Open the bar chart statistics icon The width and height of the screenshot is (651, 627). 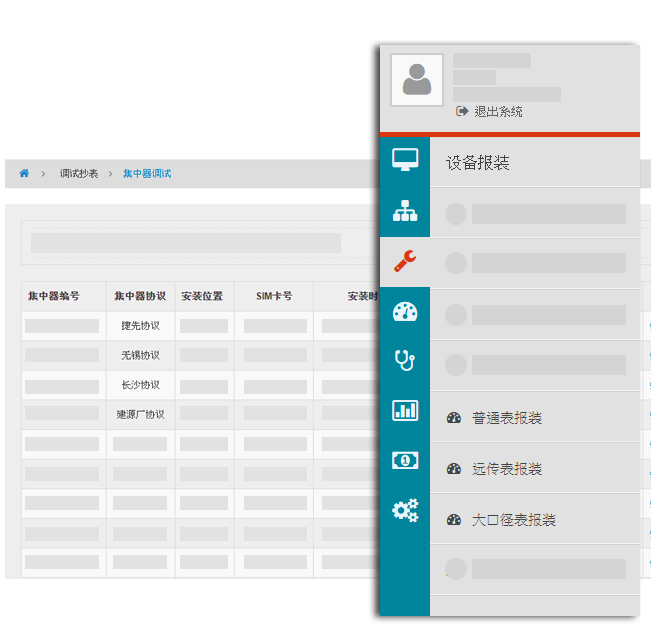pyautogui.click(x=405, y=410)
